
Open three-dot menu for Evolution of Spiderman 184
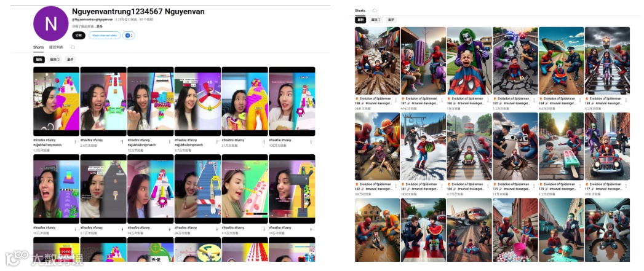(581, 100)
